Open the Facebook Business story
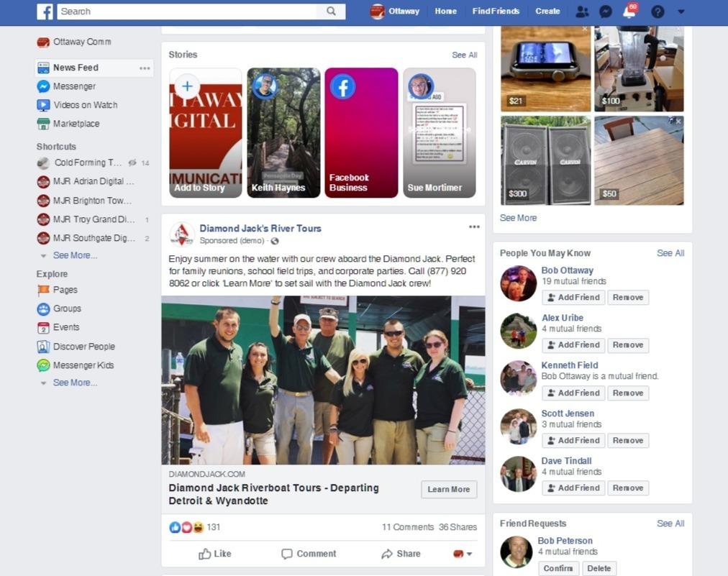Viewport: 728px width, 576px height. [x=361, y=133]
